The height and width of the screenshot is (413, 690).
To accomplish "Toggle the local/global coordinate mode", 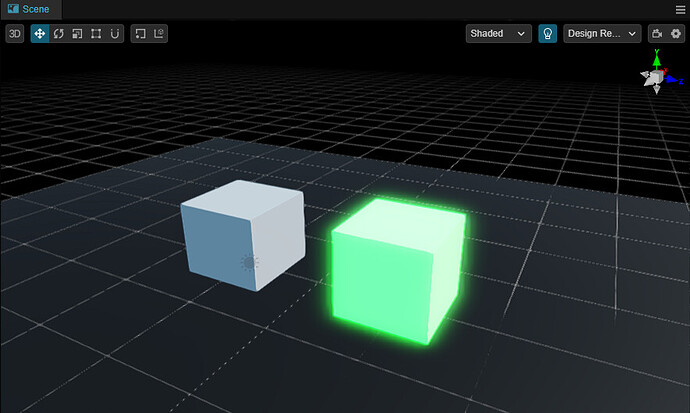I will click(x=159, y=33).
